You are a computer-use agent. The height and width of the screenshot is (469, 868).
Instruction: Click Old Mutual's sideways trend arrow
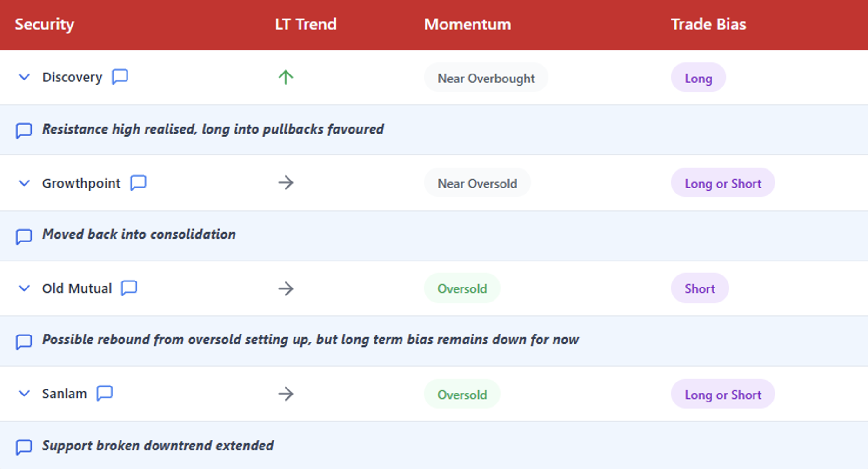pos(286,288)
